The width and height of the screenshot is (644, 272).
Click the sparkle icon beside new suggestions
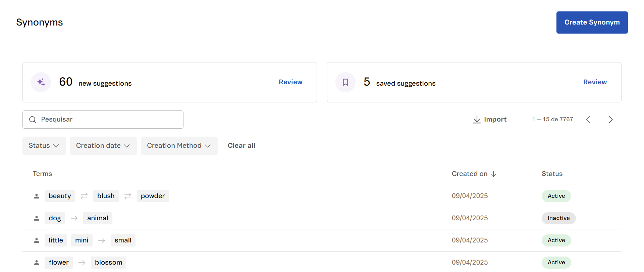[41, 82]
